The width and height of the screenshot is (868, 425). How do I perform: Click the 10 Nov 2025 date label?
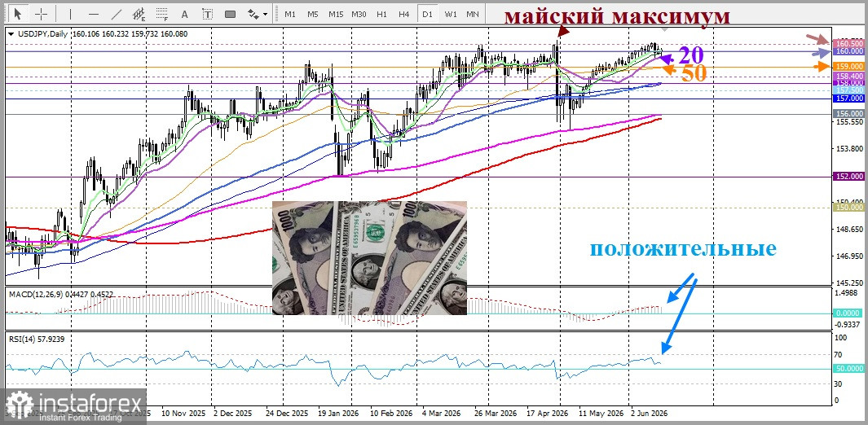tap(183, 414)
